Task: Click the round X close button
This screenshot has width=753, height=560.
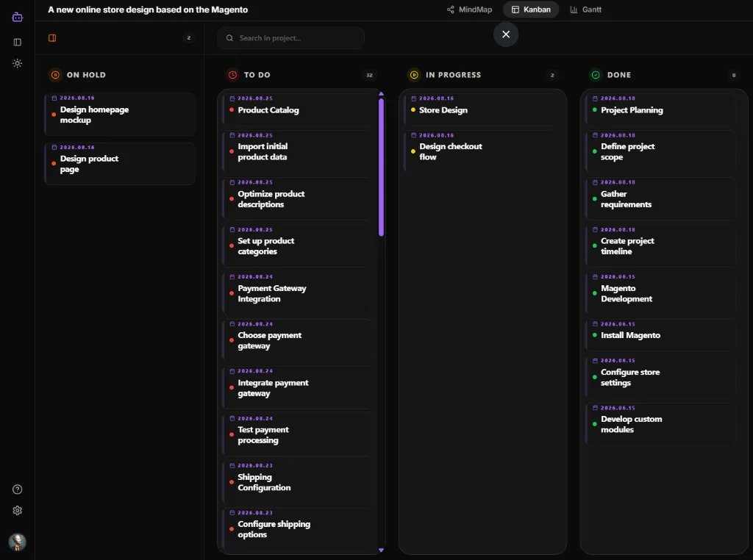Action: pyautogui.click(x=506, y=35)
